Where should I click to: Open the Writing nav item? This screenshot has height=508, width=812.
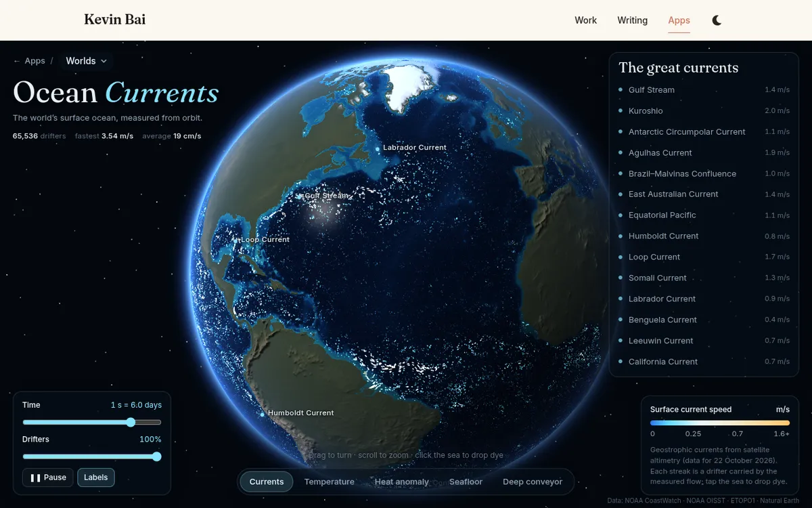point(632,20)
